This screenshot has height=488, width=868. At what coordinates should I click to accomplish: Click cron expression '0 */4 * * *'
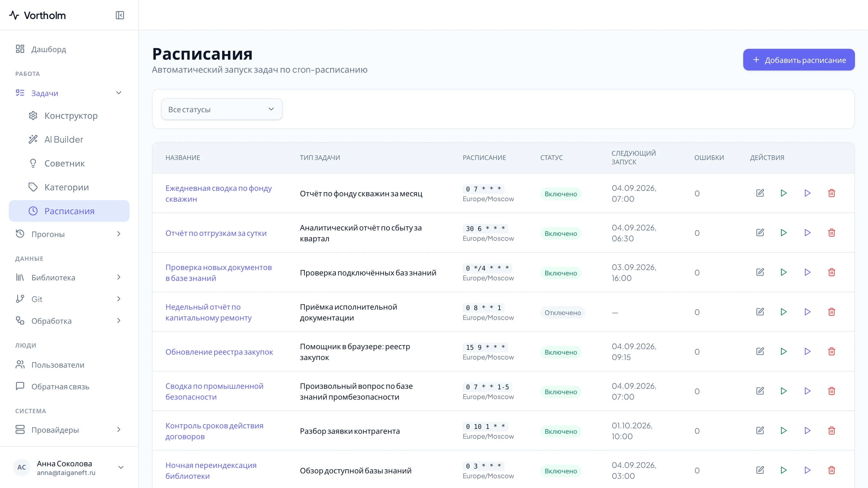click(487, 268)
